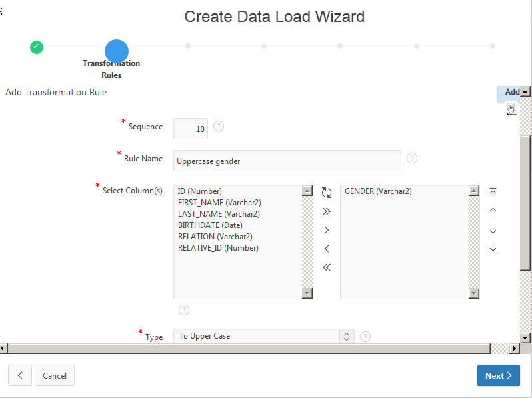This screenshot has height=398, width=532.
Task: Click the Next button
Action: coord(499,375)
